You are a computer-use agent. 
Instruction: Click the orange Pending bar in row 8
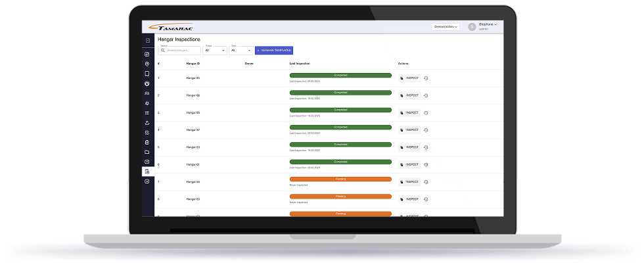340,197
